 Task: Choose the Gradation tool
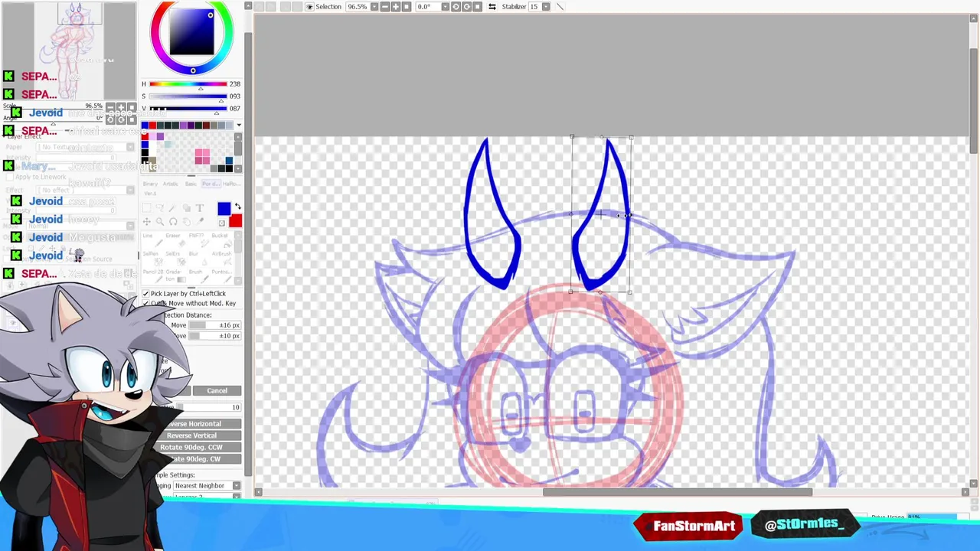point(175,278)
